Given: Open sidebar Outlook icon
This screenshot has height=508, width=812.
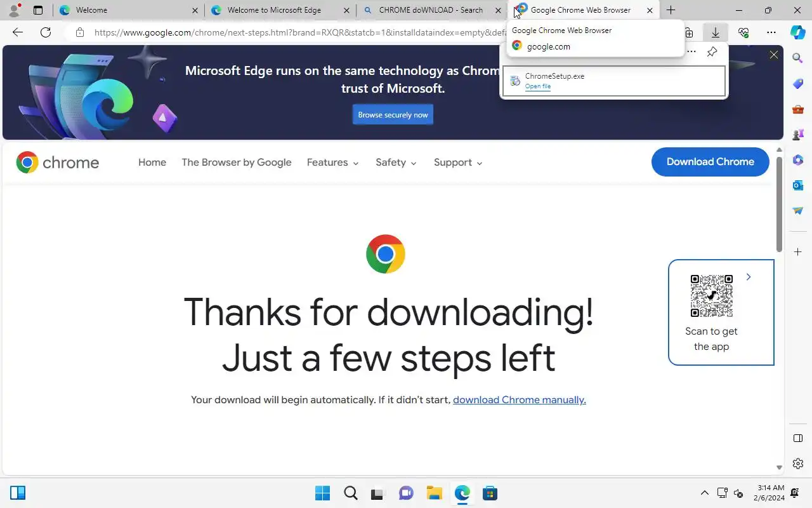Looking at the screenshot, I should [x=798, y=185].
